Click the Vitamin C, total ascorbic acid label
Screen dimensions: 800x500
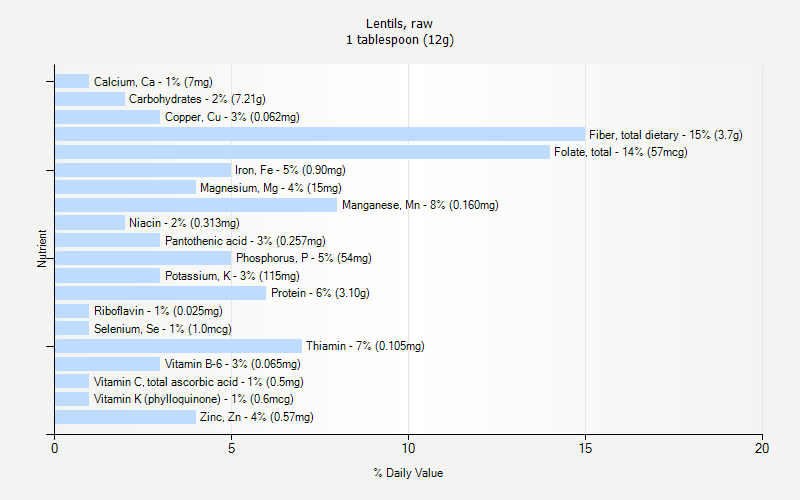click(198, 382)
